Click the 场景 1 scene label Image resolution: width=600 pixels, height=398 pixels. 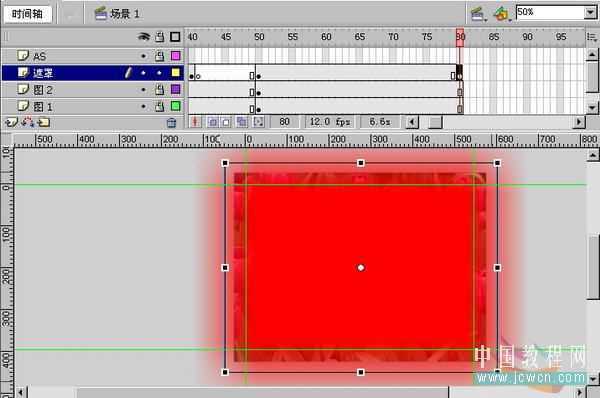coord(125,14)
